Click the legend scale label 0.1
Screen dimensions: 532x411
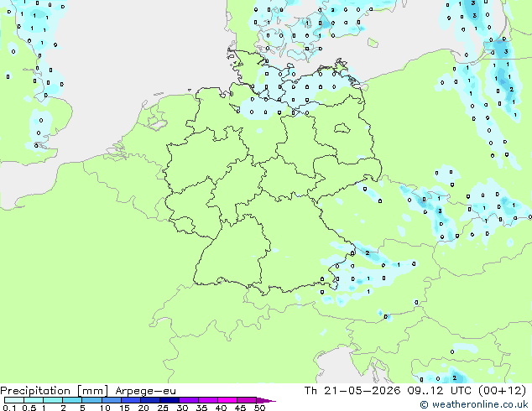coord(8,408)
